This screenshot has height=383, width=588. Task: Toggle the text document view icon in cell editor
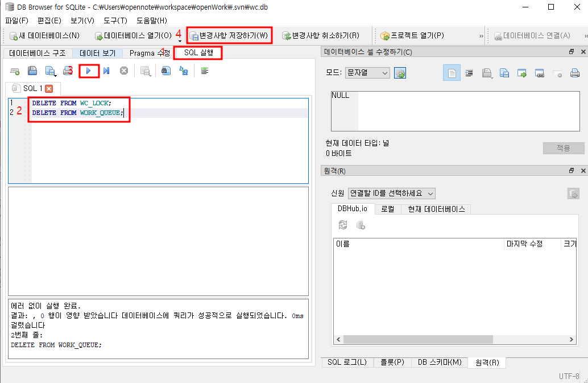[452, 73]
